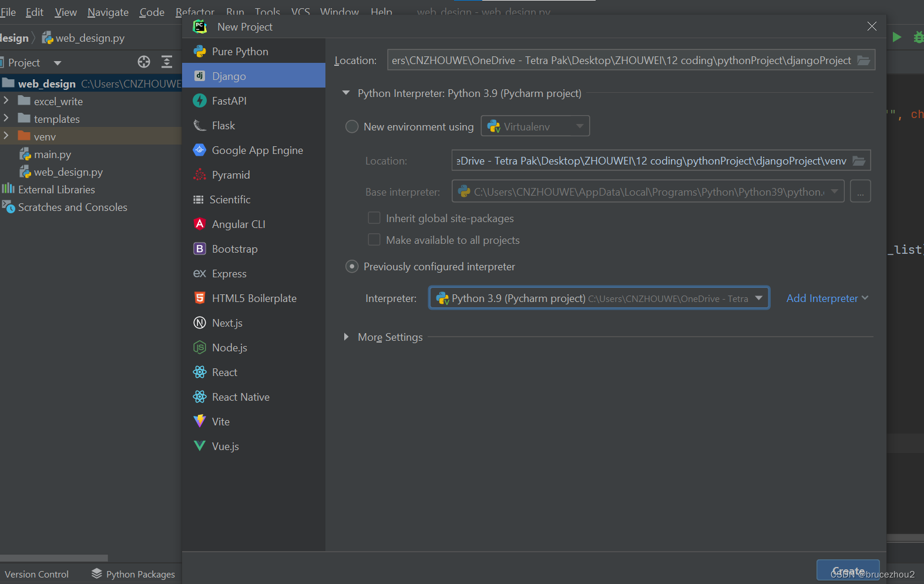Toggle Inherit global site-packages checkbox

(x=374, y=218)
